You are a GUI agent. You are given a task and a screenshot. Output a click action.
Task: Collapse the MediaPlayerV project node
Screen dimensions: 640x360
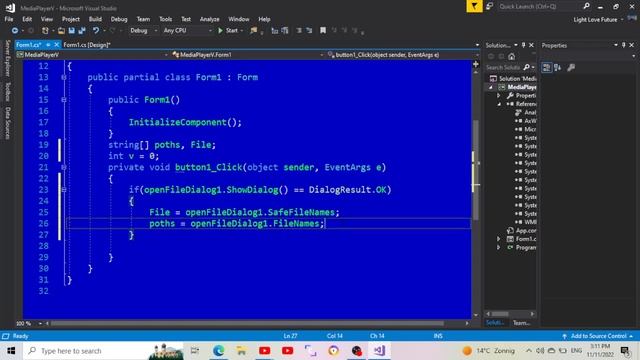coord(491,87)
